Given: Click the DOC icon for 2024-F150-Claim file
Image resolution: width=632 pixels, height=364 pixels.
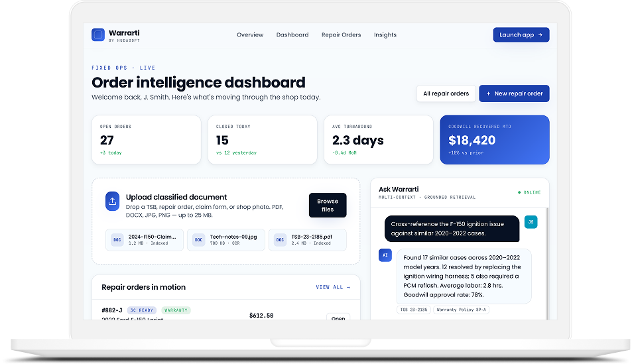Looking at the screenshot, I should point(117,240).
